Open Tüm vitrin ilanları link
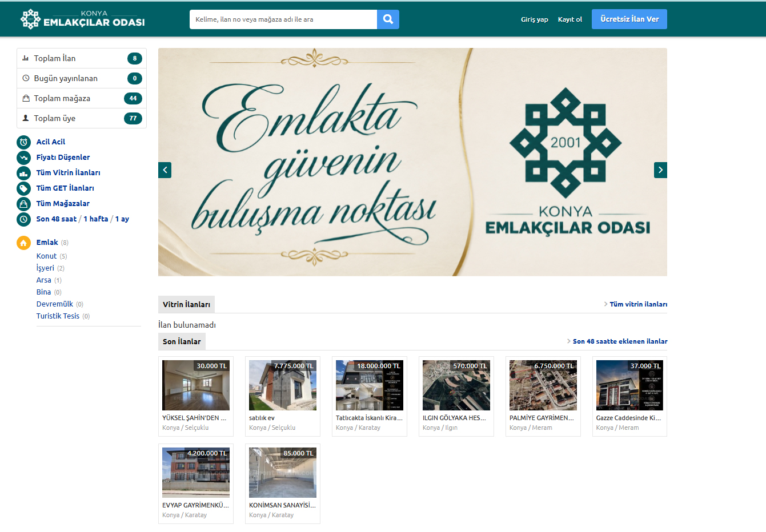Viewport: 766px width, 532px height. (638, 304)
